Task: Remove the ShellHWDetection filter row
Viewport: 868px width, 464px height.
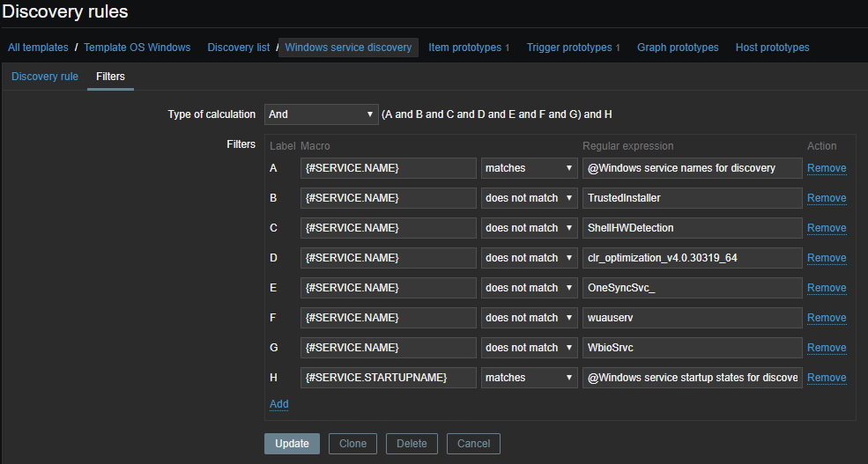Action: pos(826,228)
